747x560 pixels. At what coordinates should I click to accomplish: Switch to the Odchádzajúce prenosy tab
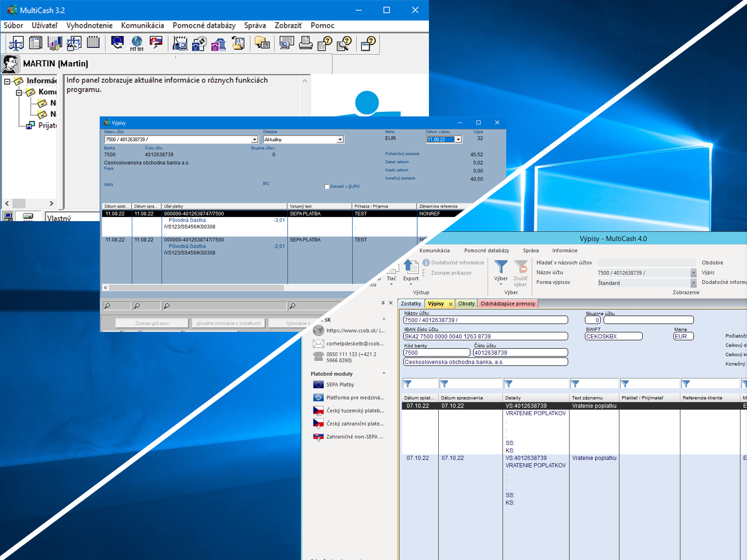(508, 304)
